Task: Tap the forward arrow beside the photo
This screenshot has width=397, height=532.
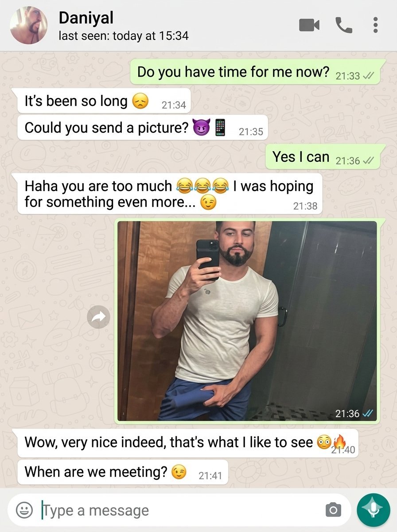Action: click(x=98, y=317)
